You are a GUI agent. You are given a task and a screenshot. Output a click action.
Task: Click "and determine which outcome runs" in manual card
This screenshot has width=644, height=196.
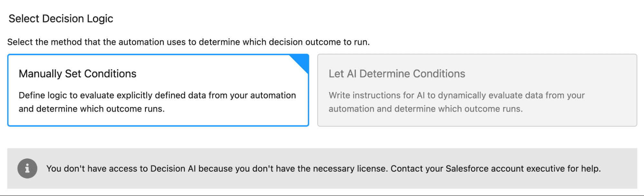(x=91, y=109)
